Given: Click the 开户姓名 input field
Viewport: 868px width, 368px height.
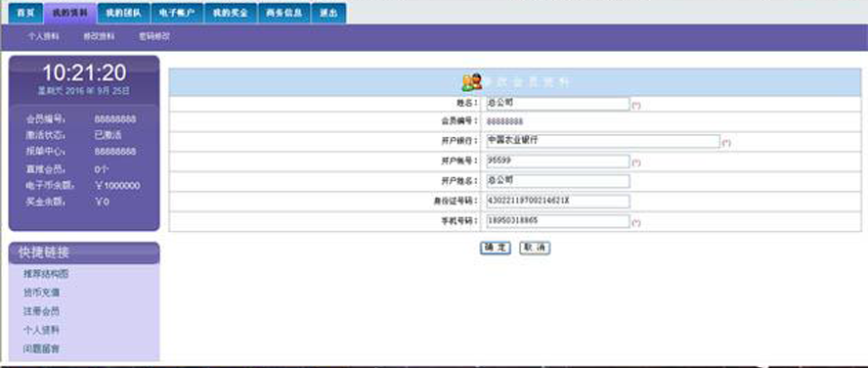Looking at the screenshot, I should coord(557,181).
